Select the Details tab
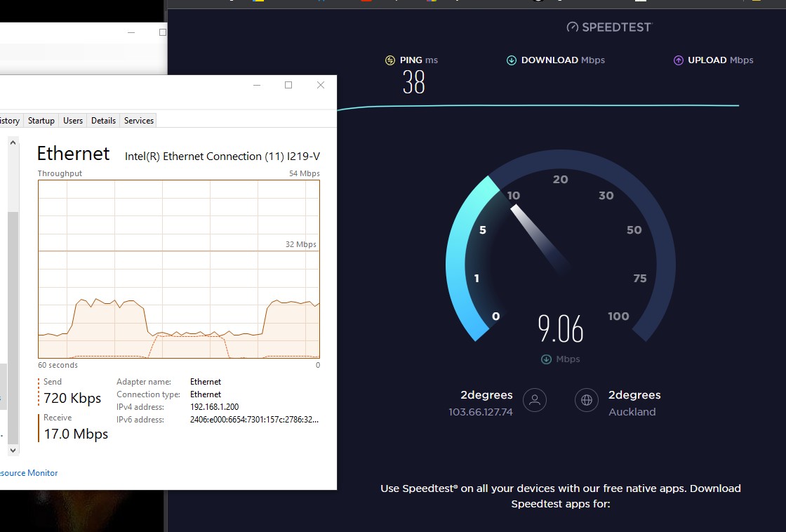Image resolution: width=786 pixels, height=532 pixels. (x=103, y=121)
